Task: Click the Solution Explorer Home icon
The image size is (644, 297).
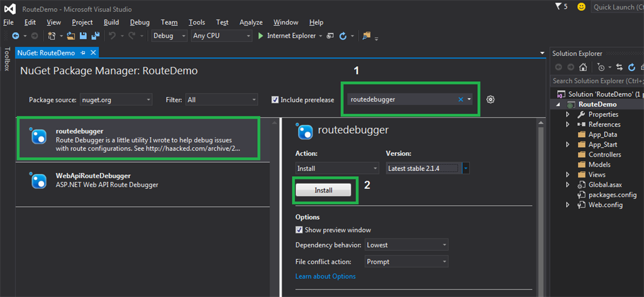Action: (584, 67)
